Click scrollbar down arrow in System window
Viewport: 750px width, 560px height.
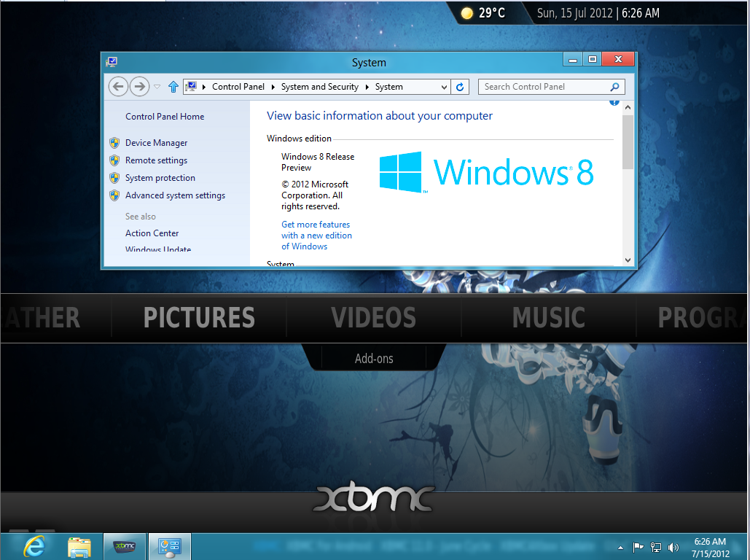[628, 260]
